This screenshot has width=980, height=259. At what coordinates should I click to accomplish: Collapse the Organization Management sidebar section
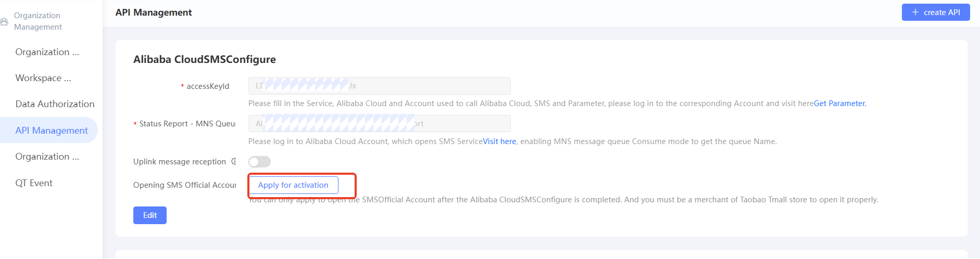coord(37,21)
